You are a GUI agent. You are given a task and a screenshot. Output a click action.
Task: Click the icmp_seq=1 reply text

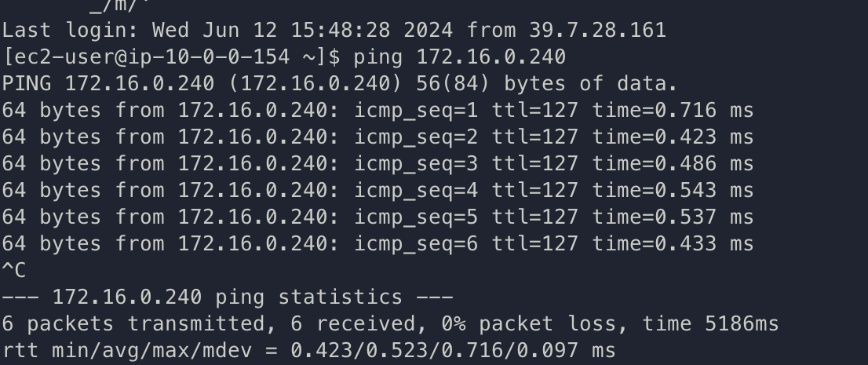point(416,111)
